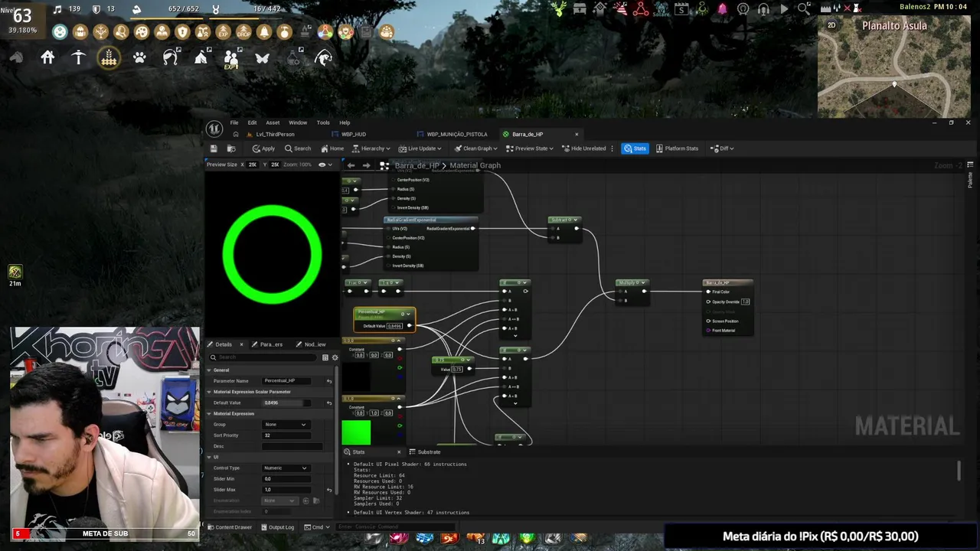Open Details property matrix grid icon
Screen dimensions: 980x551
click(325, 357)
